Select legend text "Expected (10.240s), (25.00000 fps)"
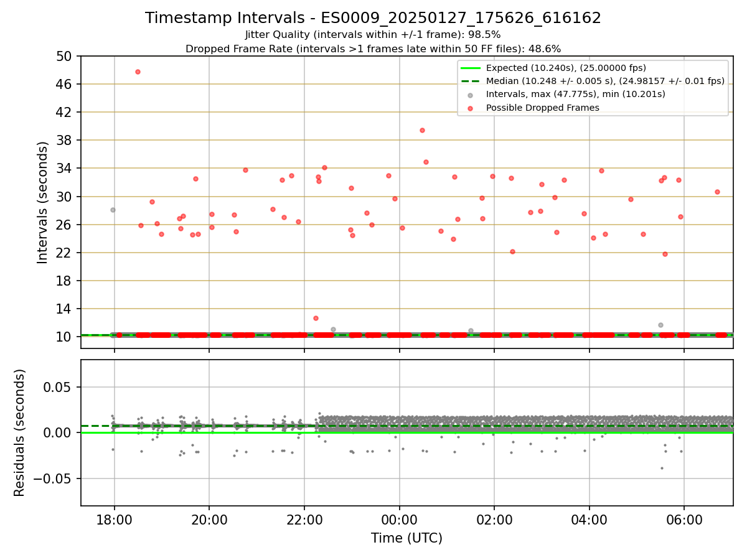This screenshot has width=747, height=560. [566, 68]
